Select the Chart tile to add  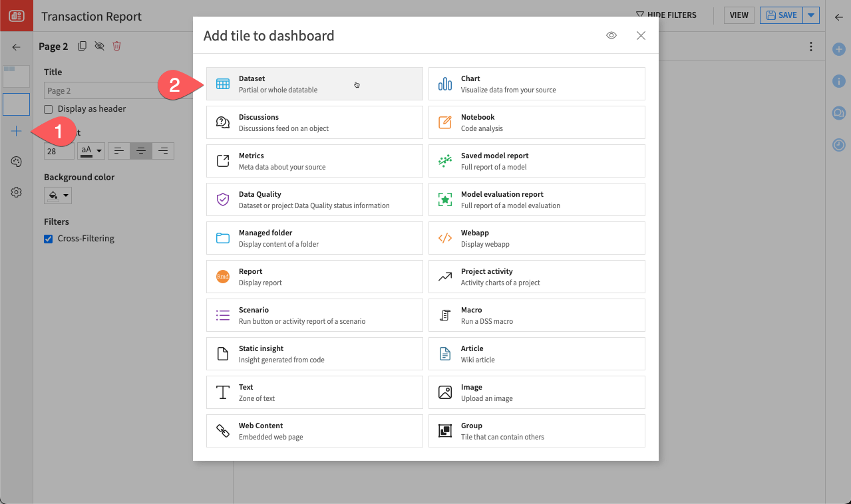[536, 83]
